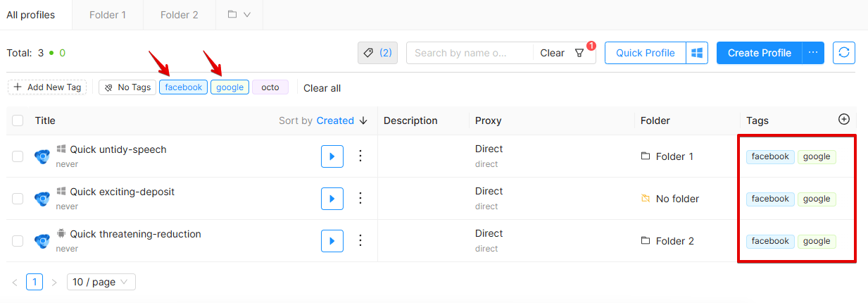Check the Quick threatening-reduction row checkbox
The width and height of the screenshot is (868, 303).
tap(18, 241)
